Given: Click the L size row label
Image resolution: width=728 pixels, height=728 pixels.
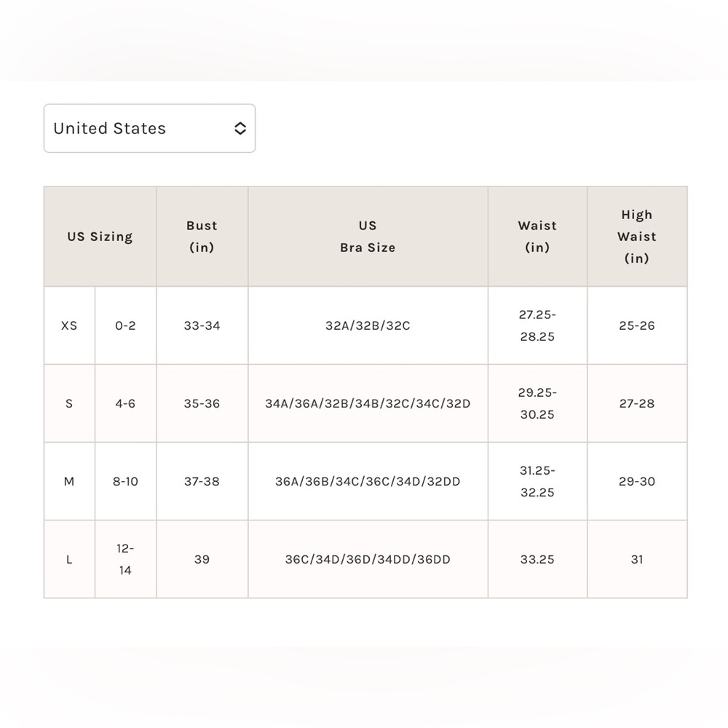Looking at the screenshot, I should 69,559.
